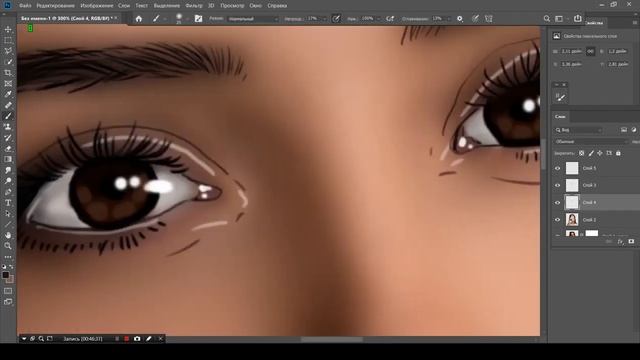Toggle airbrush build-up icon
Viewport: 640px width, 360px height.
tap(390, 19)
